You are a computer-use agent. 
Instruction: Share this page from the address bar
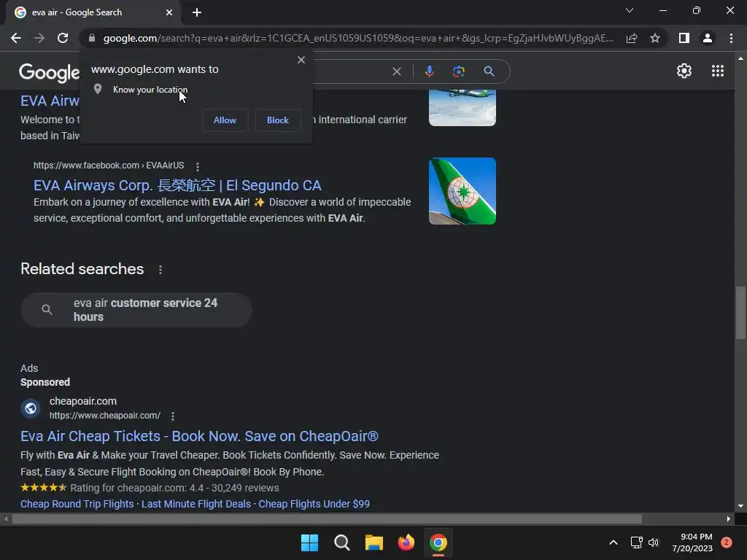tap(632, 38)
